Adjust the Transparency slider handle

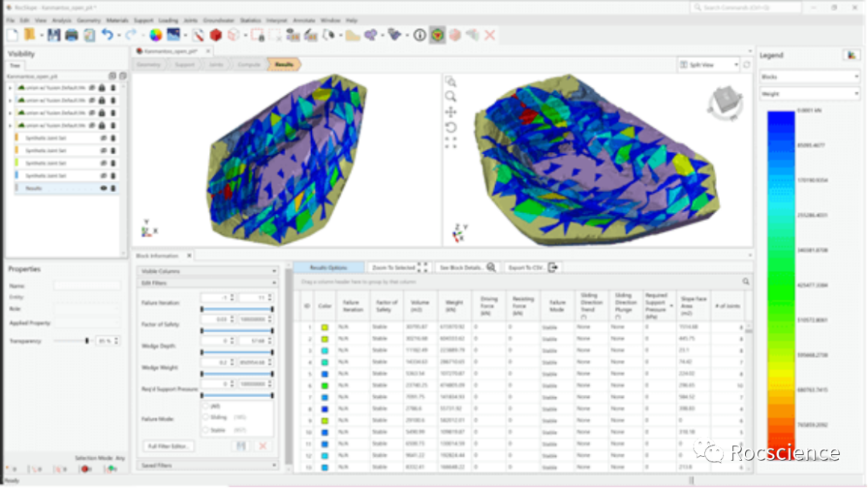87,341
